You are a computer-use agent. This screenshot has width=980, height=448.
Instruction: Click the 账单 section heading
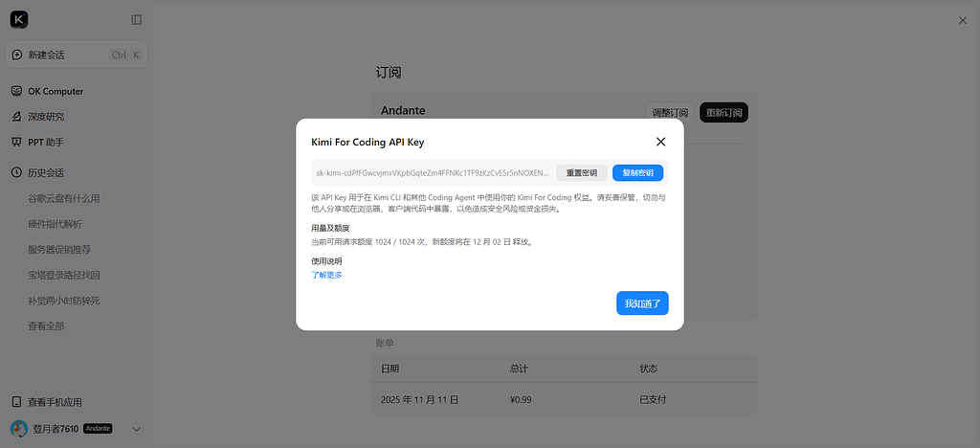(385, 343)
